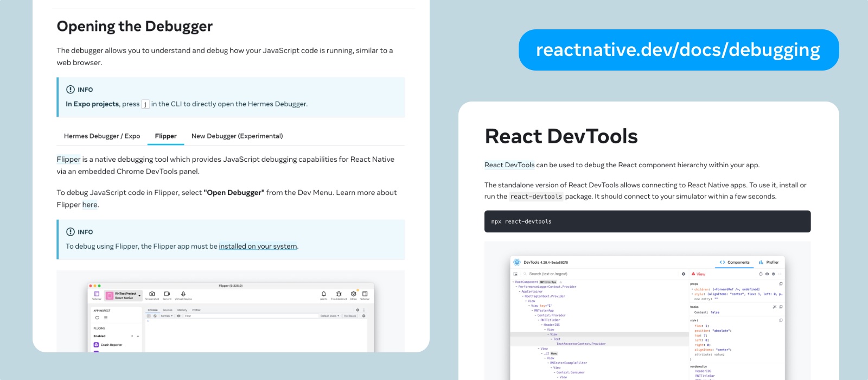Click the DevTools settings gear icon
The image size is (868, 380).
click(684, 274)
